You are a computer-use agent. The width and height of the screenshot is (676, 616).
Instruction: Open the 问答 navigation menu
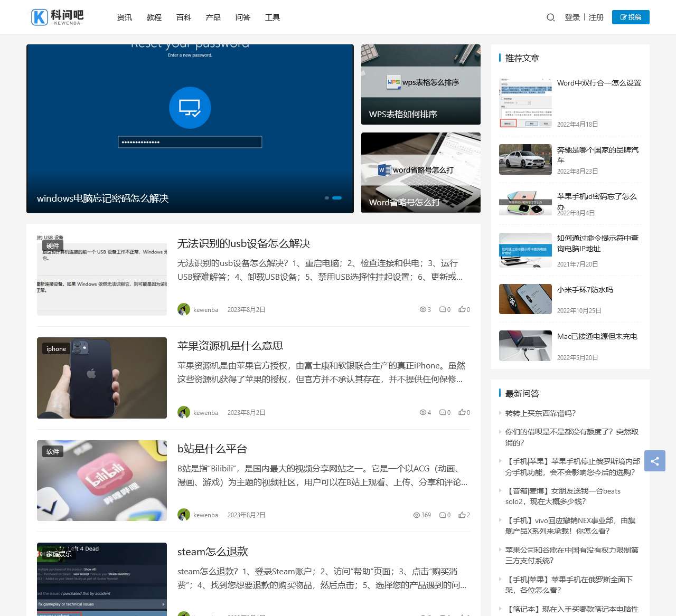(243, 17)
